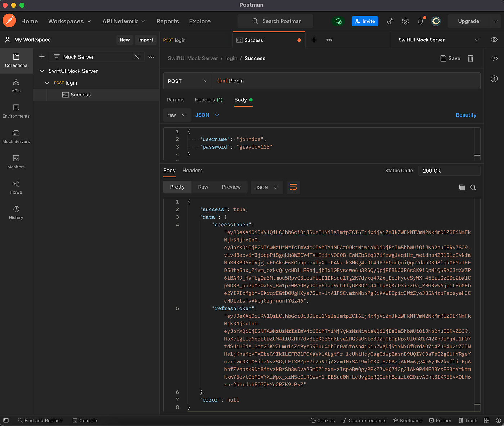Click the Postman logo icon
Image resolution: width=504 pixels, height=426 pixels.
pos(9,21)
